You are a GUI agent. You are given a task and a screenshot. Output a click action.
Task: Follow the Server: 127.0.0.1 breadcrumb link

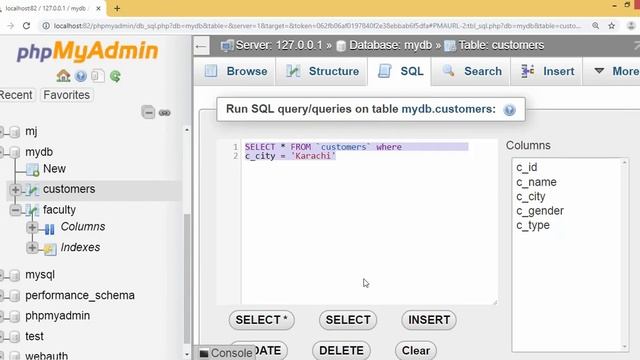(x=279, y=45)
